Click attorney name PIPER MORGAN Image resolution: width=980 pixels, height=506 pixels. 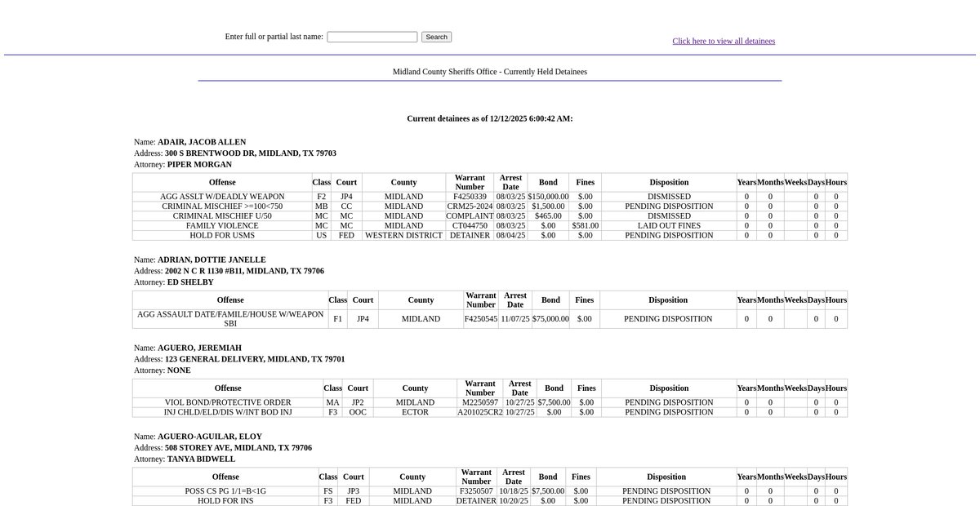coord(200,164)
